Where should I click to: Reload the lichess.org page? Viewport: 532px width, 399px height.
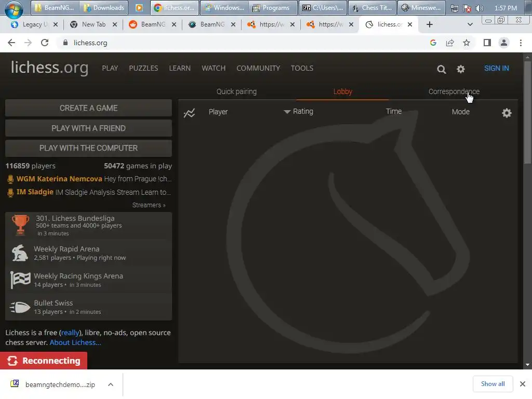pos(45,43)
